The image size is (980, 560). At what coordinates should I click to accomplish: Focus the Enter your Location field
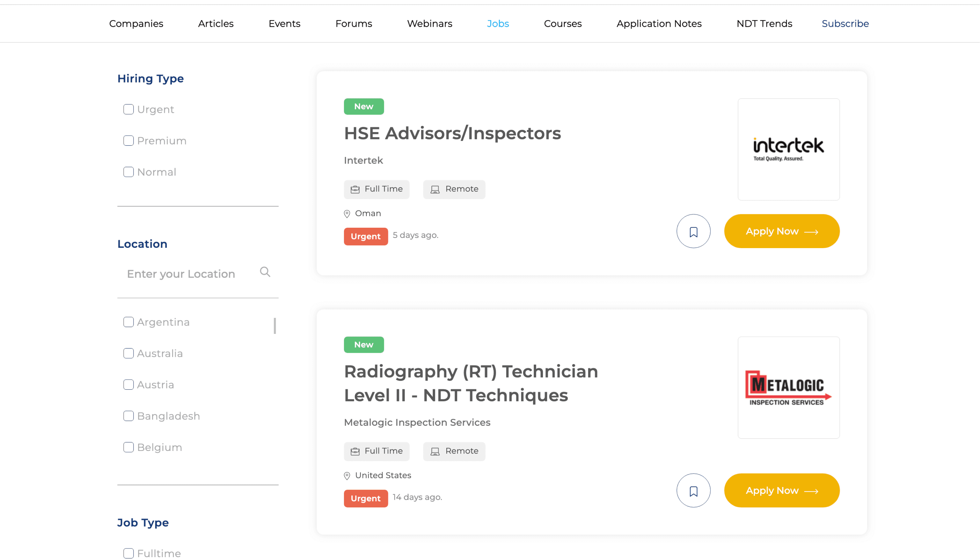click(x=188, y=274)
